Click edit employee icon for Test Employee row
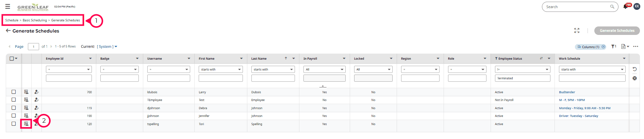This screenshot has width=644, height=139. pos(36,100)
